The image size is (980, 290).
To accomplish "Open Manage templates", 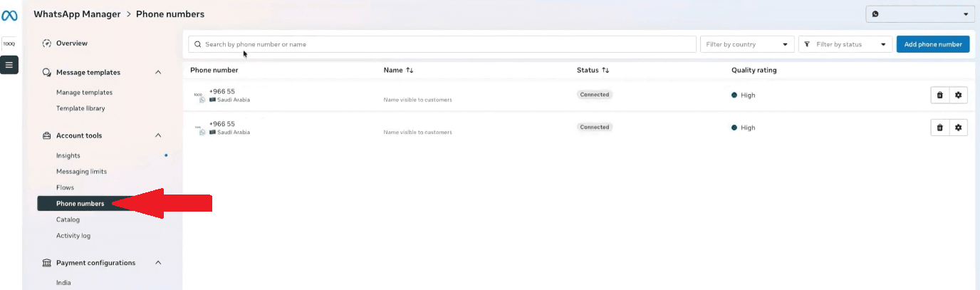I will (x=84, y=93).
